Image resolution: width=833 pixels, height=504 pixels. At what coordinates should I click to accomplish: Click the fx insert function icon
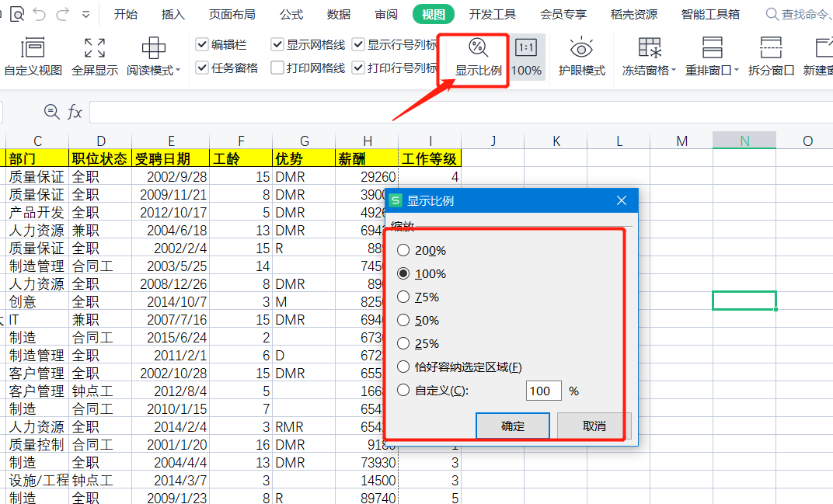(75, 112)
